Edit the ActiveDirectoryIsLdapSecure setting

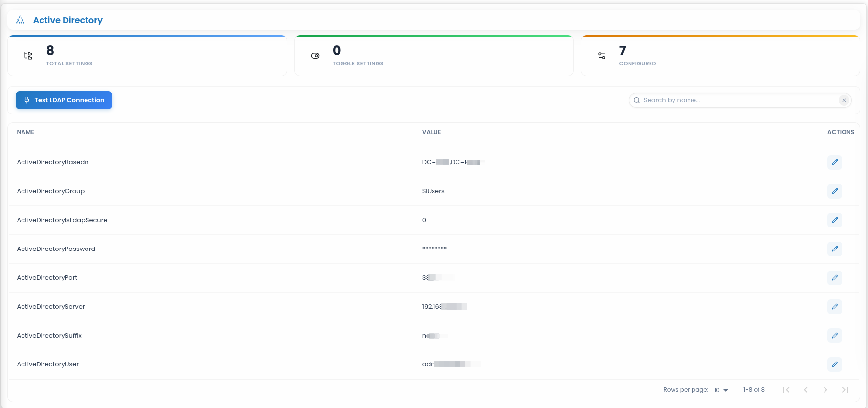point(835,220)
